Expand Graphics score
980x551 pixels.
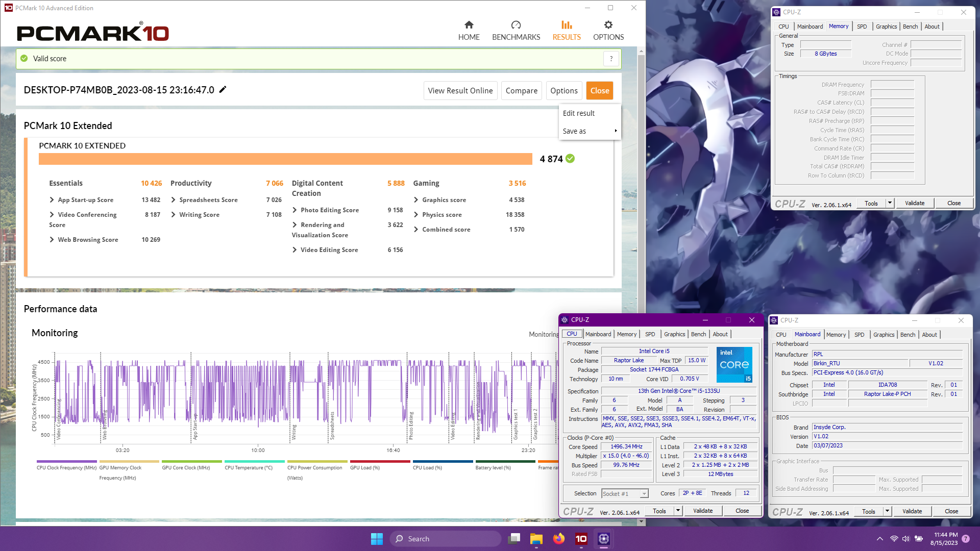coord(416,200)
